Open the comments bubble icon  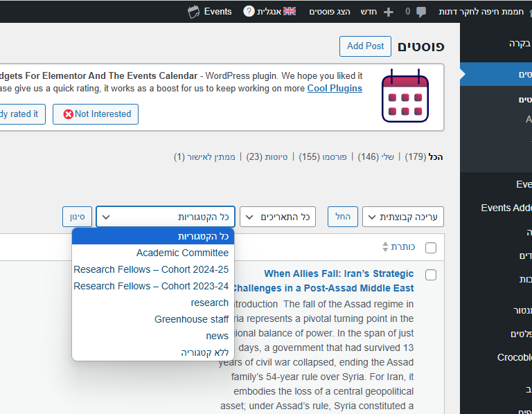(421, 12)
